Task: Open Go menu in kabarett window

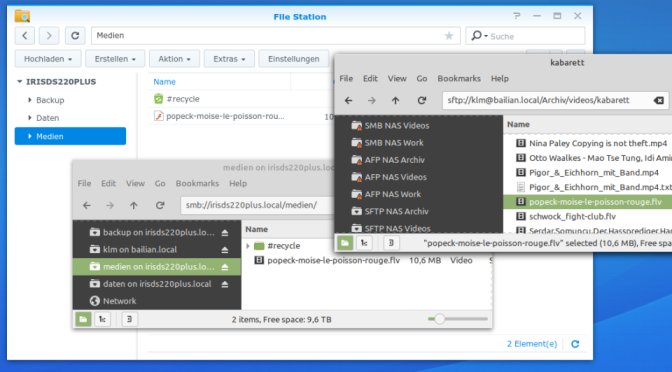Action: (422, 78)
